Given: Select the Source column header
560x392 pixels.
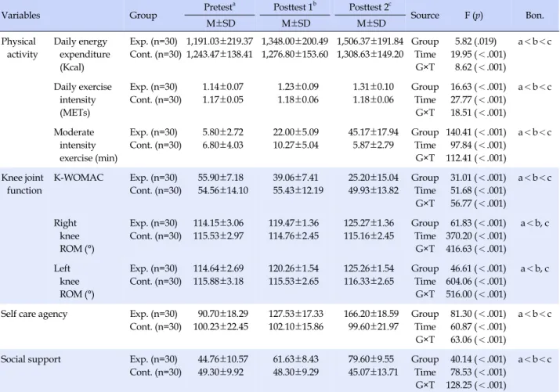Looking at the screenshot, I should 425,16.
